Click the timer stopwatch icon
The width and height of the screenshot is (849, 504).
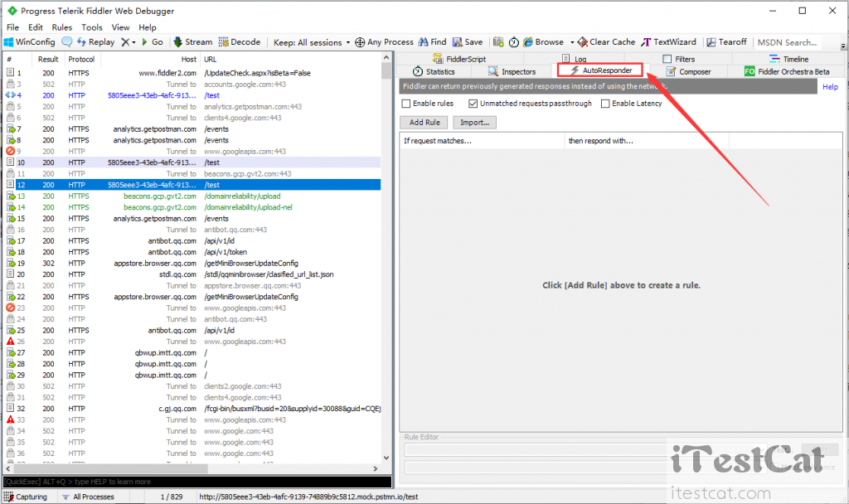[x=514, y=42]
